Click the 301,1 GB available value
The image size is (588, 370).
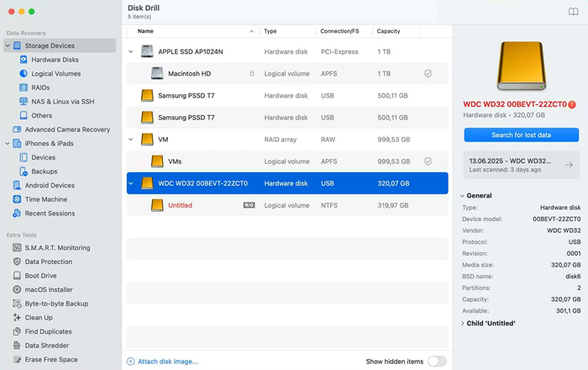[x=568, y=310]
